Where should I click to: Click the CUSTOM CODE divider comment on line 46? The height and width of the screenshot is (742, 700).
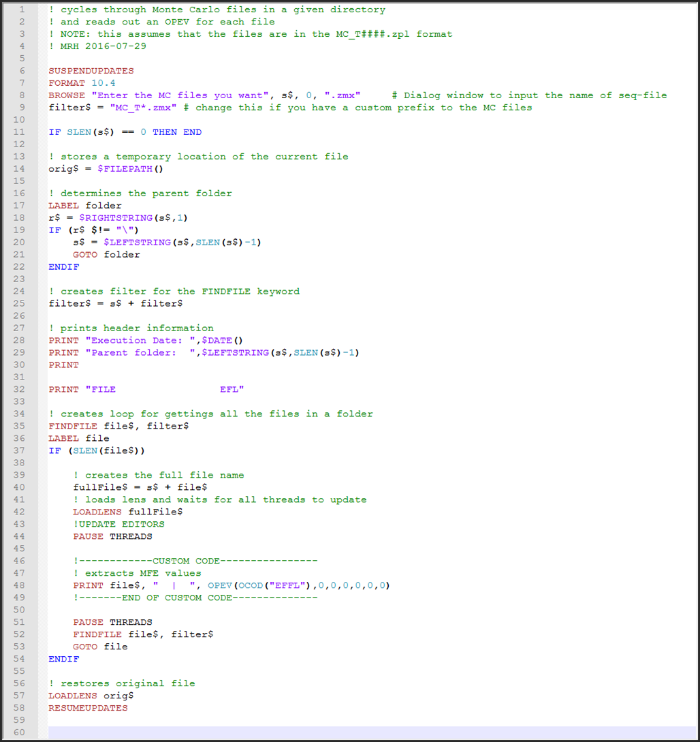tap(195, 561)
